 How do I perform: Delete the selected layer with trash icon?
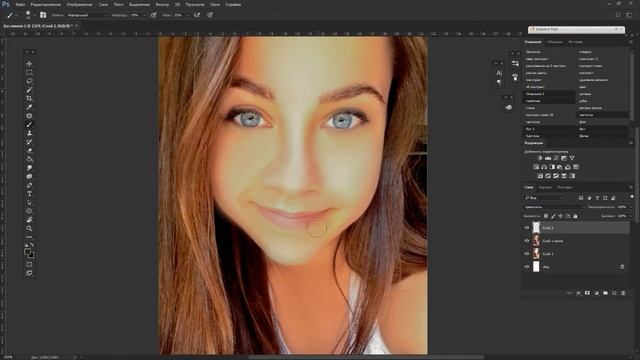(x=623, y=293)
